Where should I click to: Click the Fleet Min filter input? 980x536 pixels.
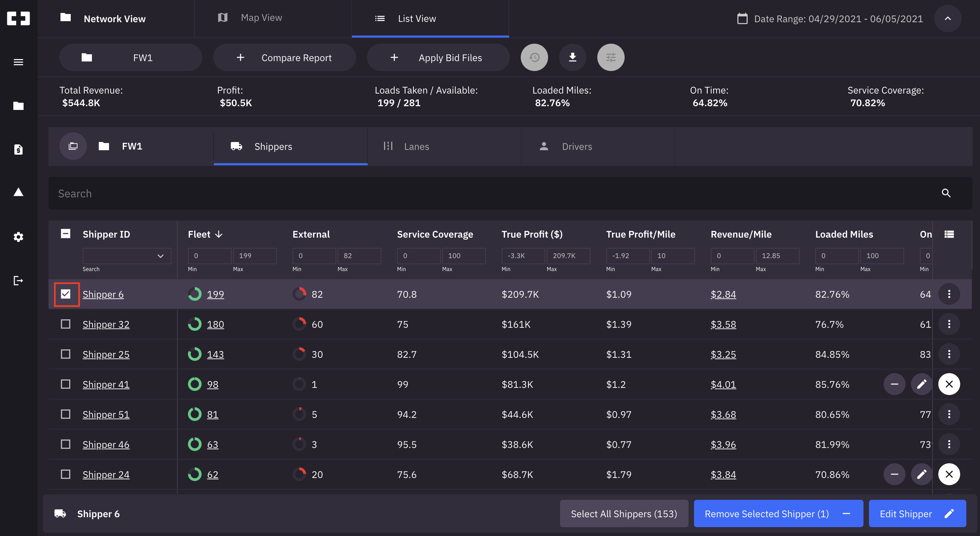click(x=209, y=256)
